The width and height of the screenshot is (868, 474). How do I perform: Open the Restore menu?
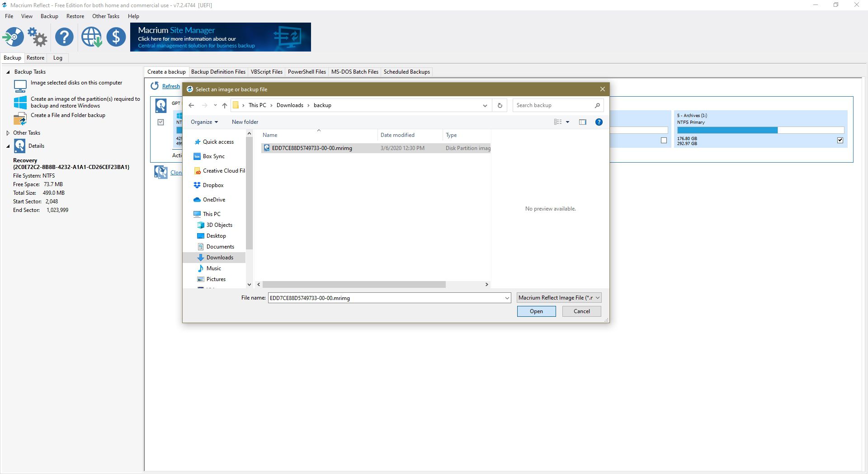click(x=75, y=16)
